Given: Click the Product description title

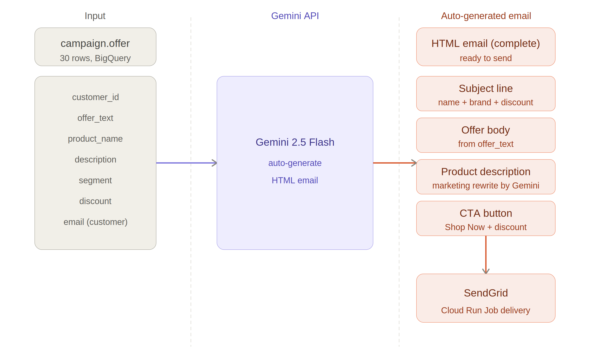Looking at the screenshot, I should coord(485,172).
